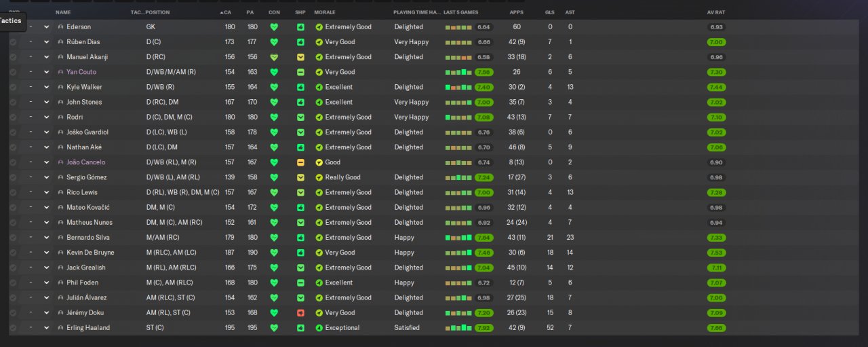Click the morale icon for Sergio Gómez's Really Good

(x=319, y=177)
